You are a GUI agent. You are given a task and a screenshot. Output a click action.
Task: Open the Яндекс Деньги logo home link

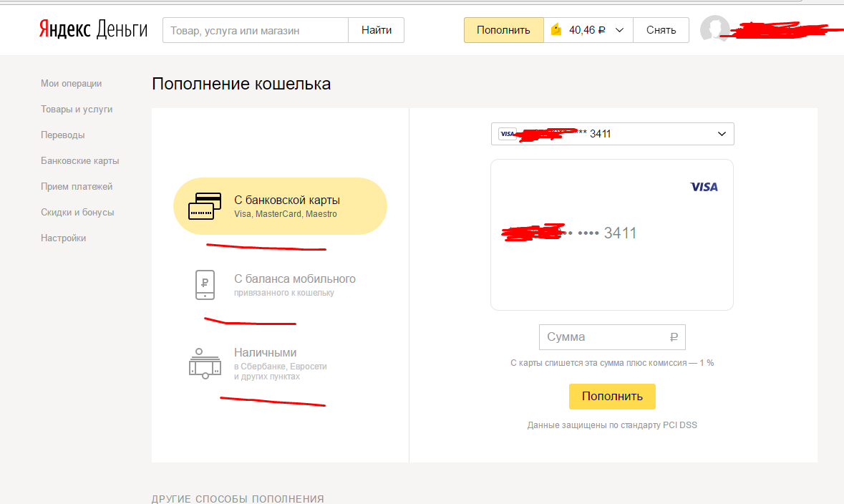(x=93, y=29)
